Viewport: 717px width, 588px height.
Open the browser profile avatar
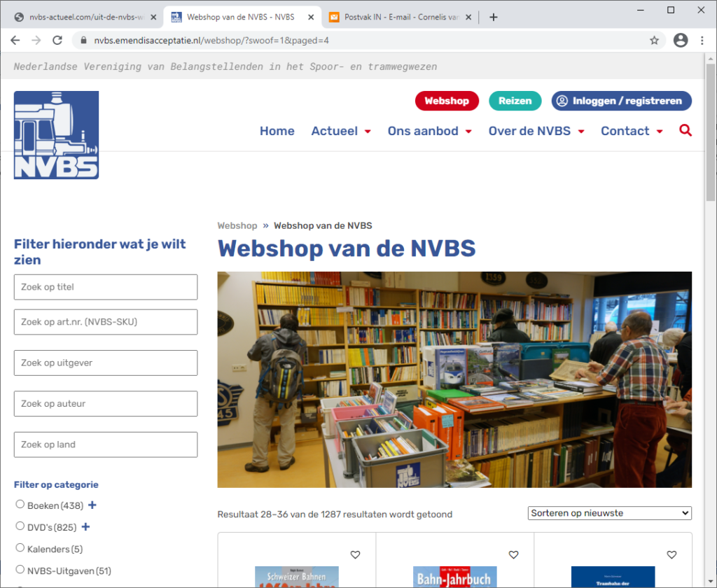pyautogui.click(x=680, y=41)
